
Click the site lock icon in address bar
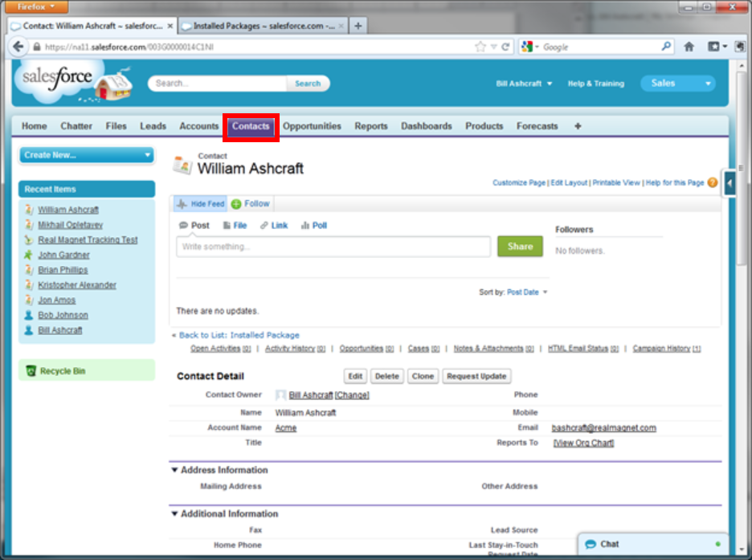point(37,47)
